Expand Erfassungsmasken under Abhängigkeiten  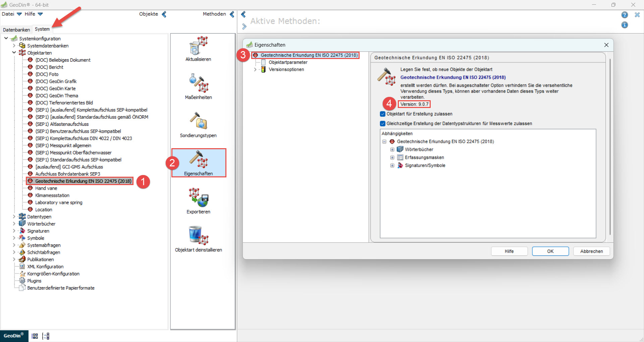point(392,158)
